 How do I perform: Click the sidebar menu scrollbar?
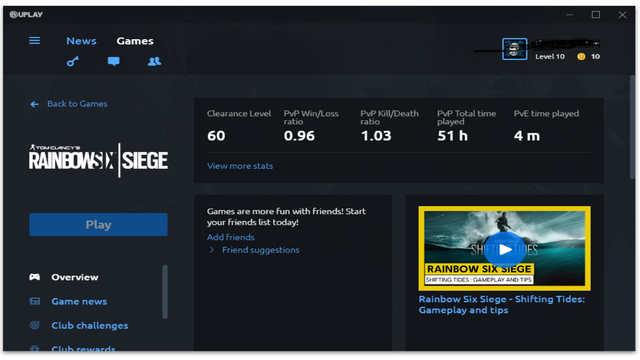[165, 291]
